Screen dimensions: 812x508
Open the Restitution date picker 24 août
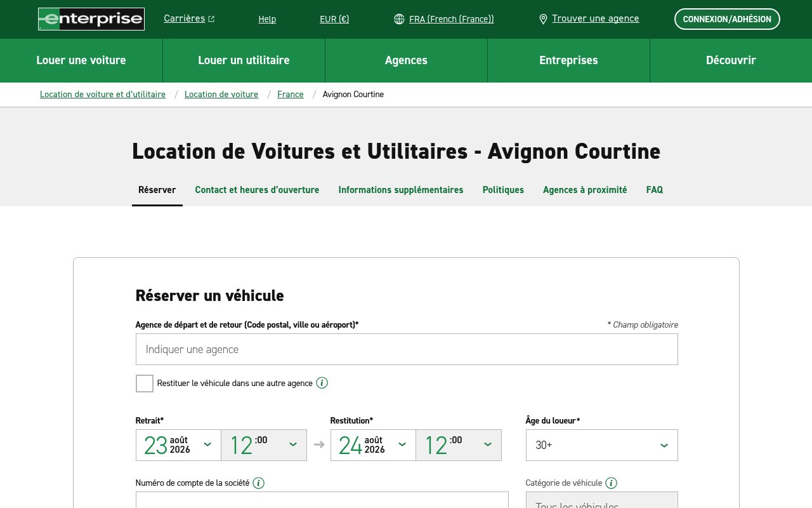pos(373,445)
